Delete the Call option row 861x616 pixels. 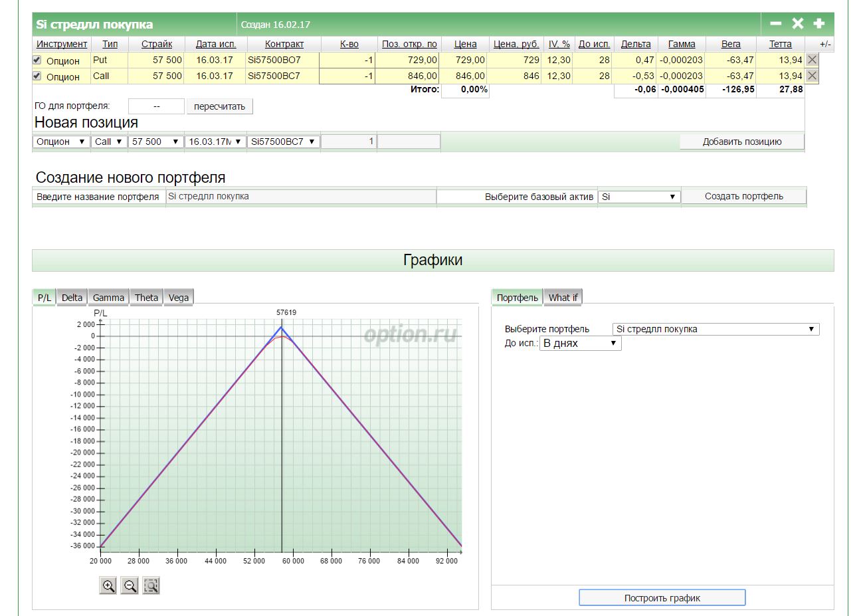[x=812, y=76]
